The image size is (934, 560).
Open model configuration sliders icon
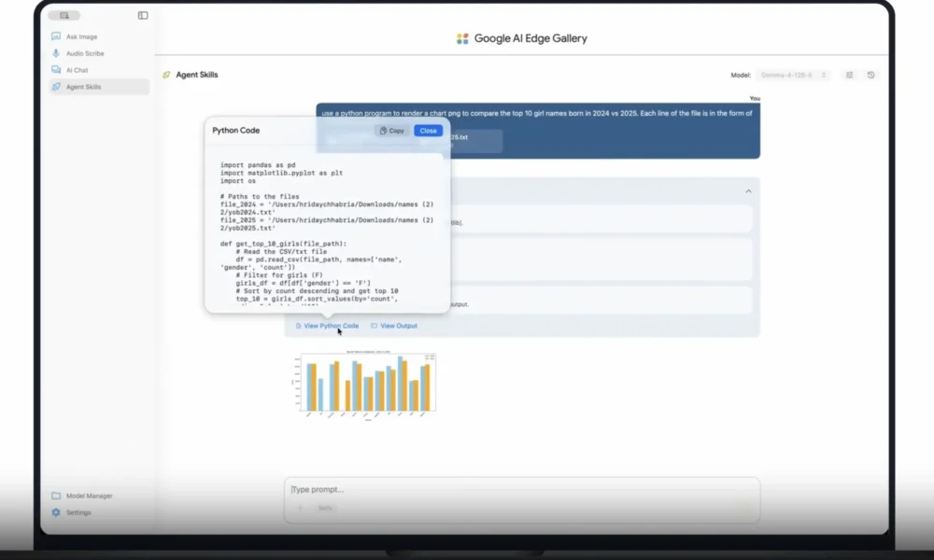pos(849,75)
